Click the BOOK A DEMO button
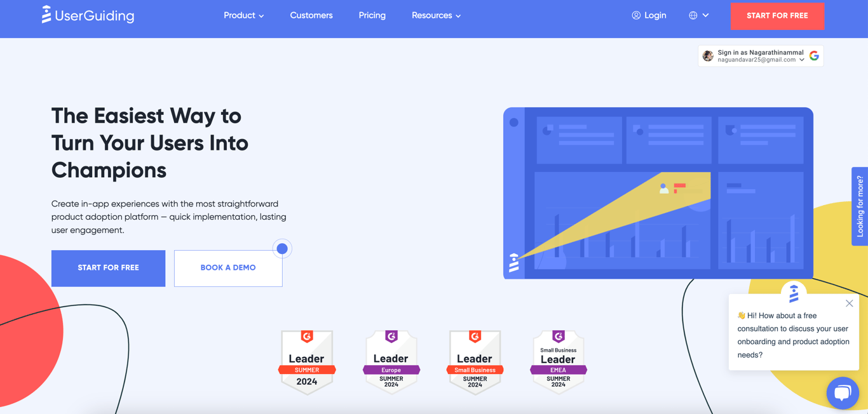Viewport: 868px width, 414px height. click(x=228, y=268)
